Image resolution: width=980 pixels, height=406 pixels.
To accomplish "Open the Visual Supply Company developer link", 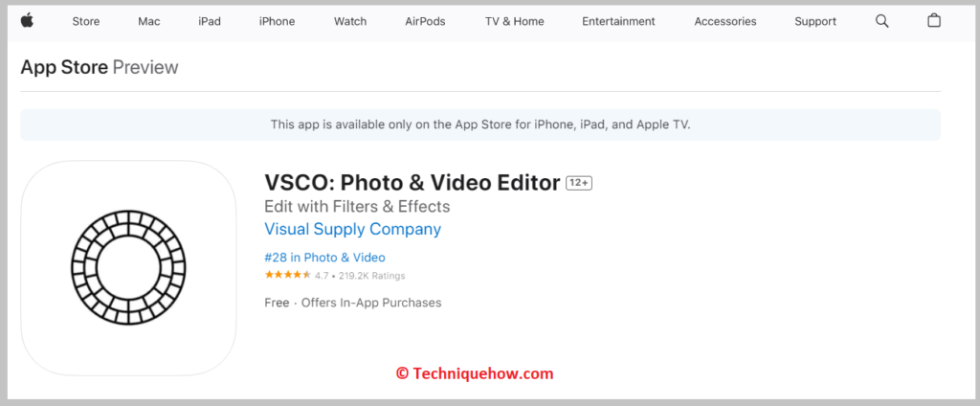I will 352,229.
